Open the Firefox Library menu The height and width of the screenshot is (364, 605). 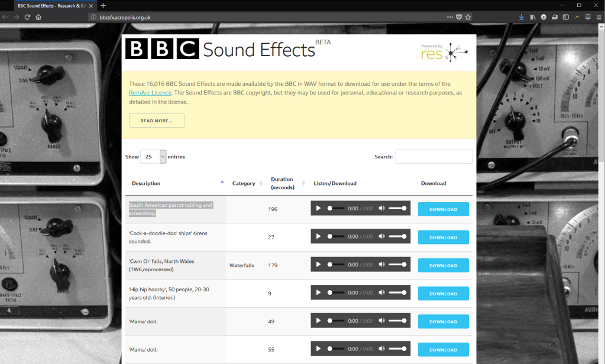[x=532, y=17]
